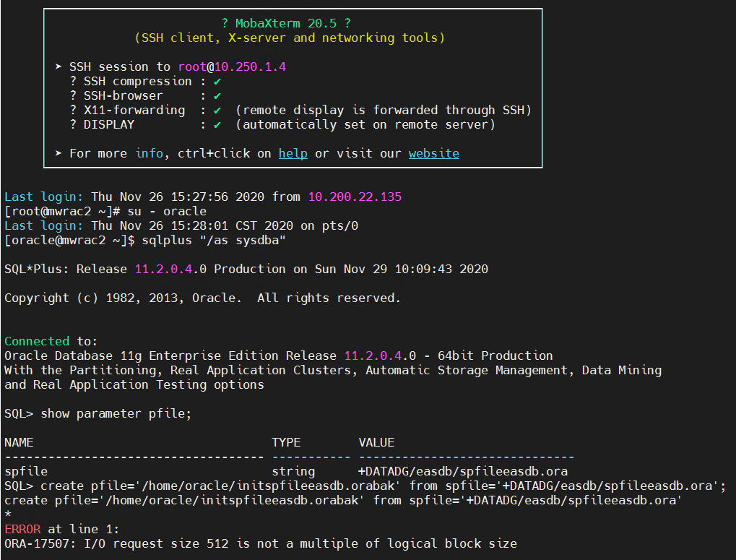The image size is (736, 560).
Task: Click 'SQL> create pfile' command line
Action: pyautogui.click(x=365, y=486)
